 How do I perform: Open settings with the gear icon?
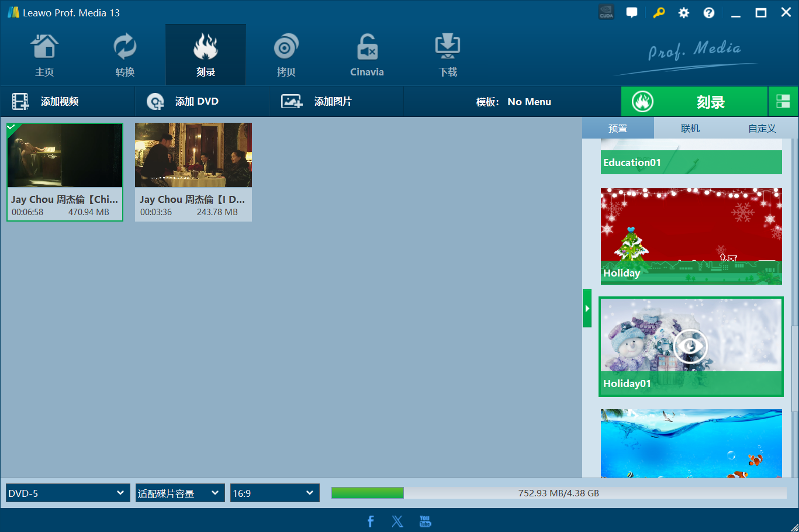[684, 13]
